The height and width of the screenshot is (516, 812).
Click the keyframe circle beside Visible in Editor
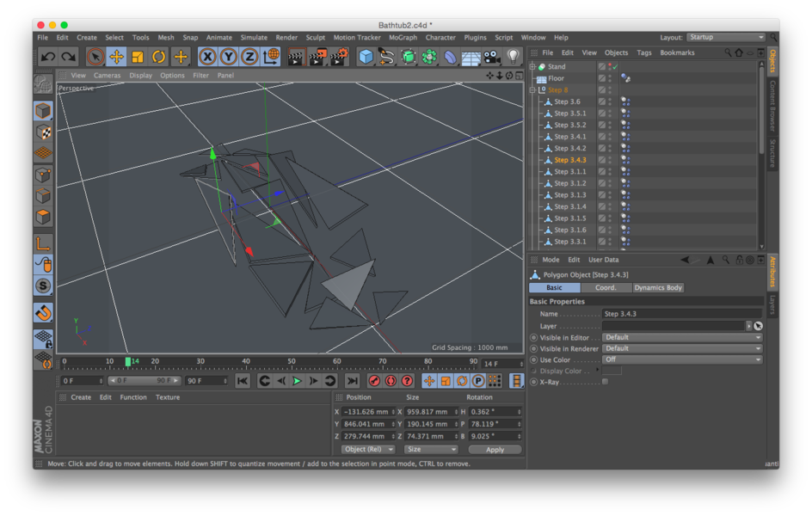[x=534, y=337]
